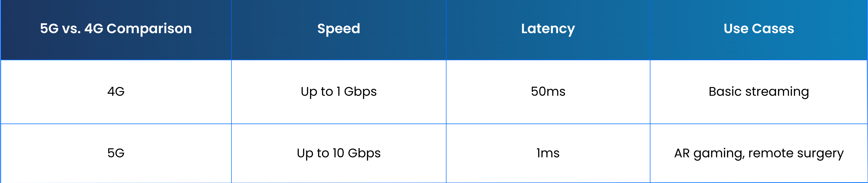This screenshot has height=183, width=868.
Task: Click the Basic streaming cell
Action: click(759, 92)
